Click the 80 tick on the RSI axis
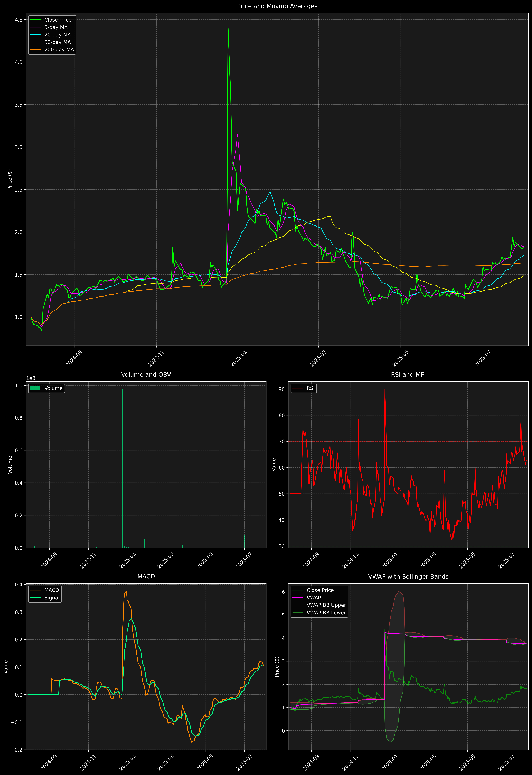The height and width of the screenshot is (775, 532). [282, 416]
